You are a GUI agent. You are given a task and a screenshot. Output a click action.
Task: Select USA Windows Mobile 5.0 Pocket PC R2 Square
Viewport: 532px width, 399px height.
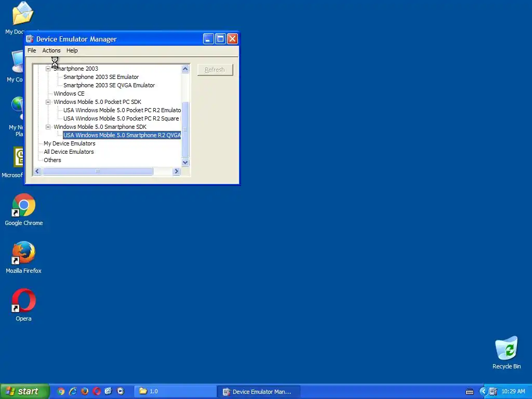click(121, 118)
